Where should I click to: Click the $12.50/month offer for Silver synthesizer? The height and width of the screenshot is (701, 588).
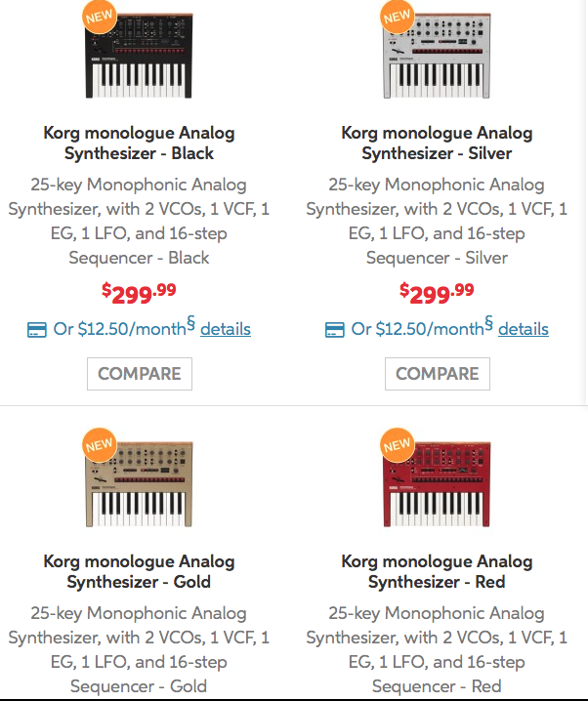pos(422,327)
